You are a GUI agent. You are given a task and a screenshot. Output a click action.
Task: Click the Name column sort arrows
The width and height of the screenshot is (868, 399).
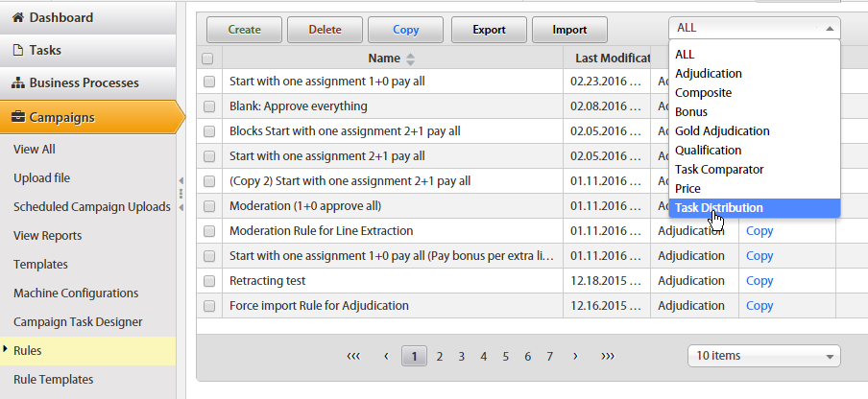(x=410, y=59)
